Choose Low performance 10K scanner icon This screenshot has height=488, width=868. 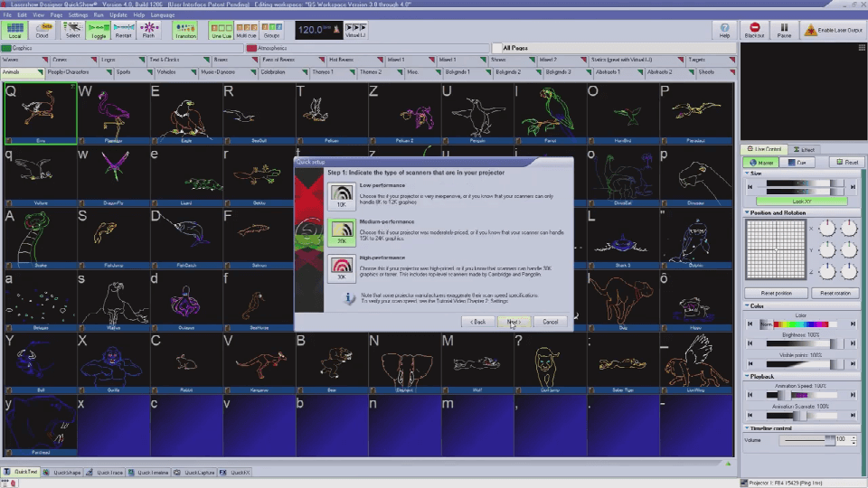(x=342, y=196)
